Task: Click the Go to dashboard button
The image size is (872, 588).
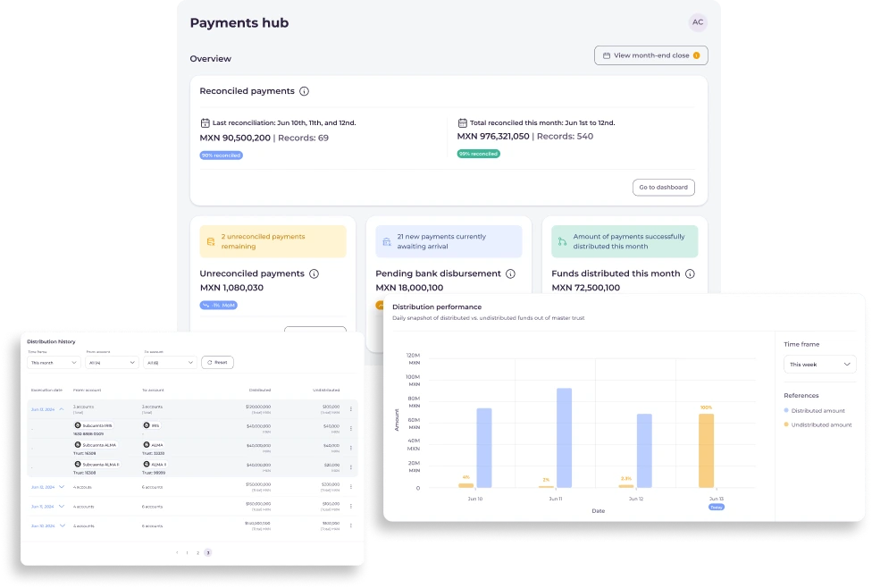Action: pyautogui.click(x=663, y=188)
